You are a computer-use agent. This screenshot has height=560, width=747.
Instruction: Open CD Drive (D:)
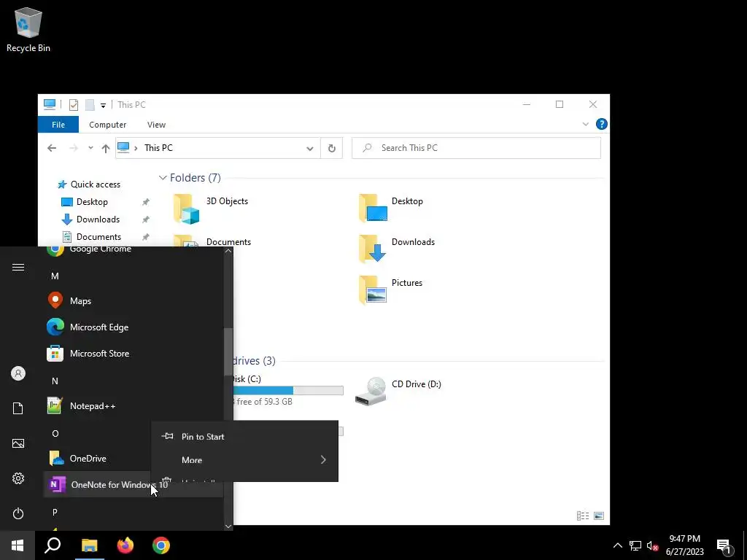pyautogui.click(x=398, y=391)
